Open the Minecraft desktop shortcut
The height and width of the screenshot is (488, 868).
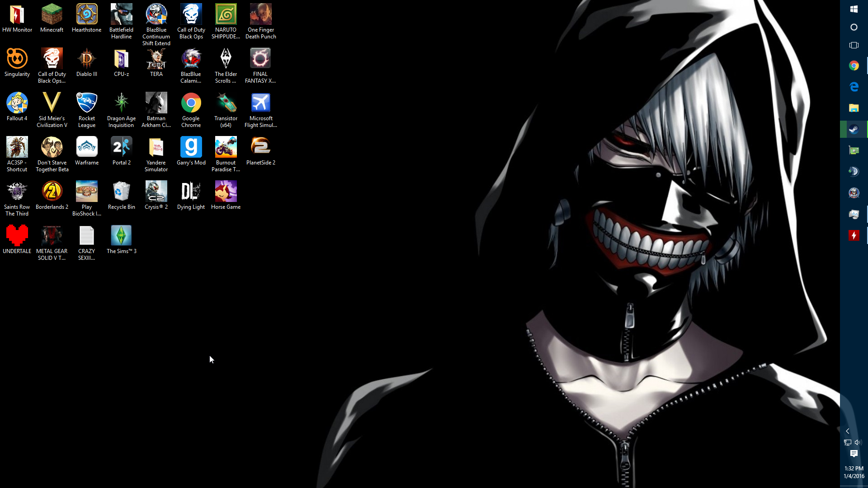coord(52,15)
